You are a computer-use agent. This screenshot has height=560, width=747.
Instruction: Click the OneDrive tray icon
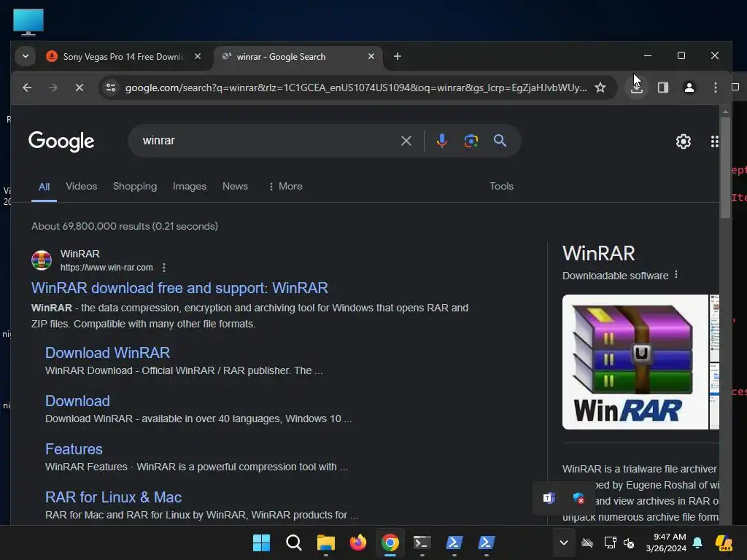587,542
